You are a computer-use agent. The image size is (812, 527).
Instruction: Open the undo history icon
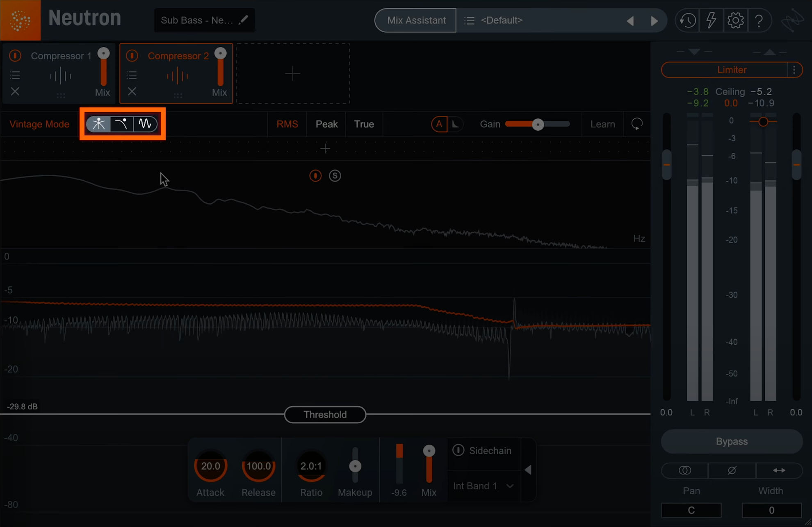[687, 20]
